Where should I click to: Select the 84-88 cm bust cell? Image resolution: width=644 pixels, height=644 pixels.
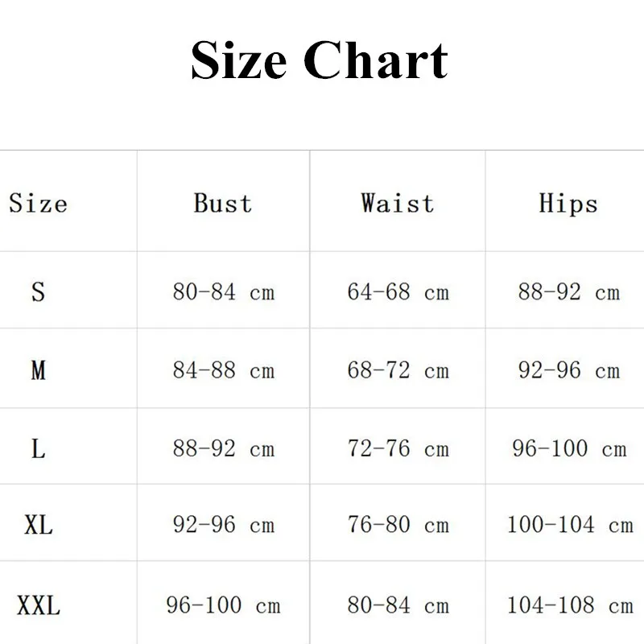pos(223,370)
